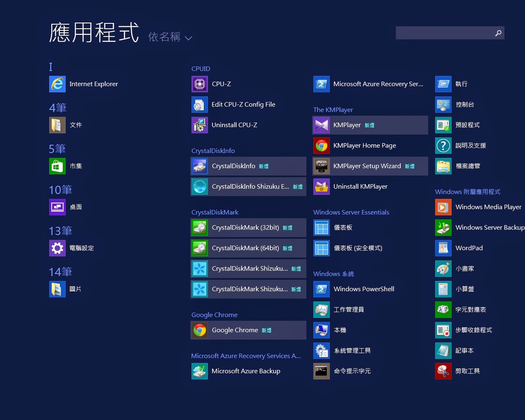Open the 說明及支援 help icon
Viewport: 525px width, 420px height.
(443, 146)
